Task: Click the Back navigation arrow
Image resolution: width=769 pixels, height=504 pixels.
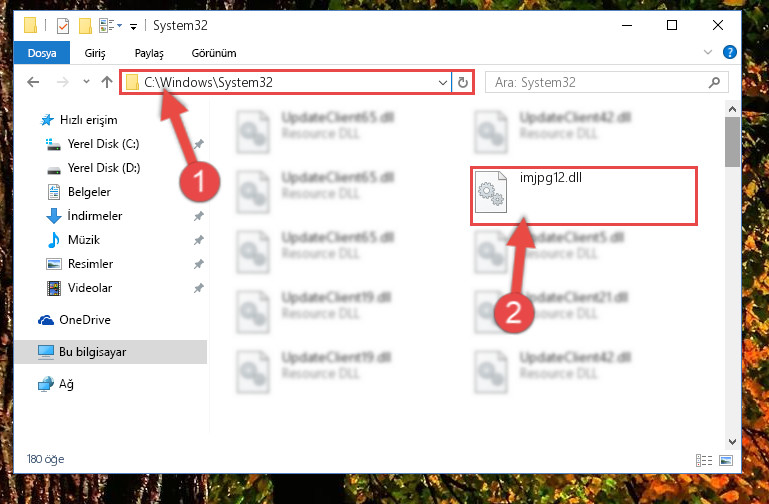Action: point(33,82)
